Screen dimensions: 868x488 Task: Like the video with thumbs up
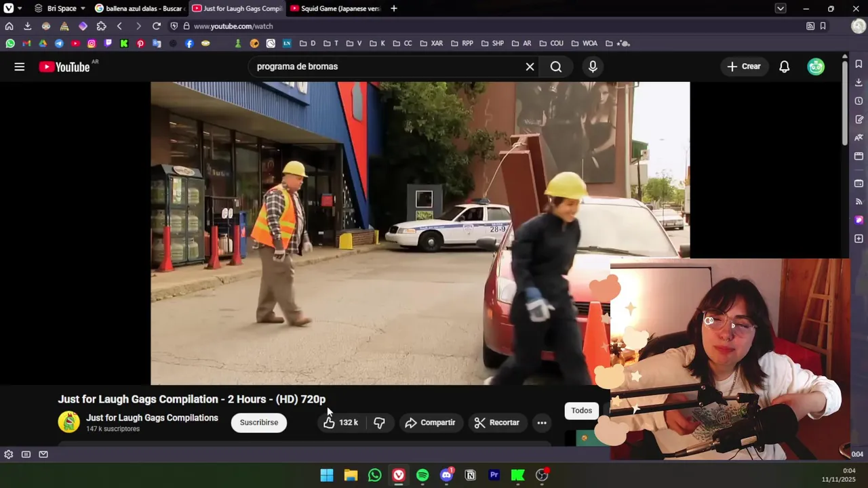(340, 422)
